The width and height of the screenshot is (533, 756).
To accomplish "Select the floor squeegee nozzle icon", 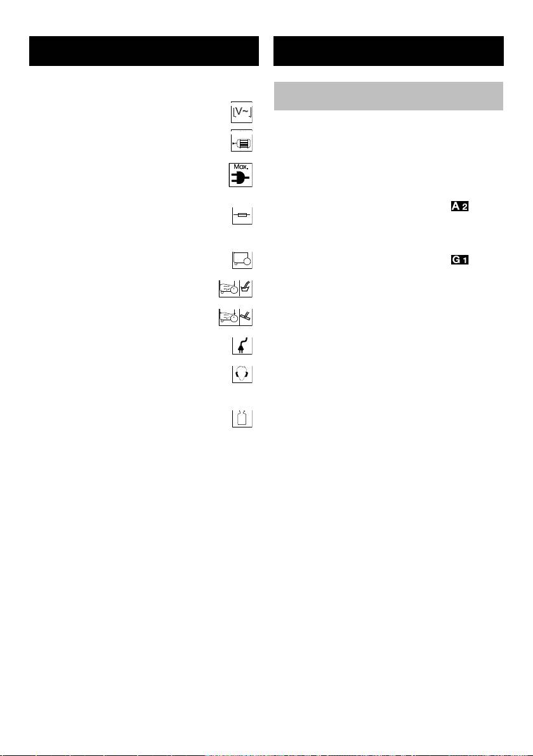I will tap(246, 316).
